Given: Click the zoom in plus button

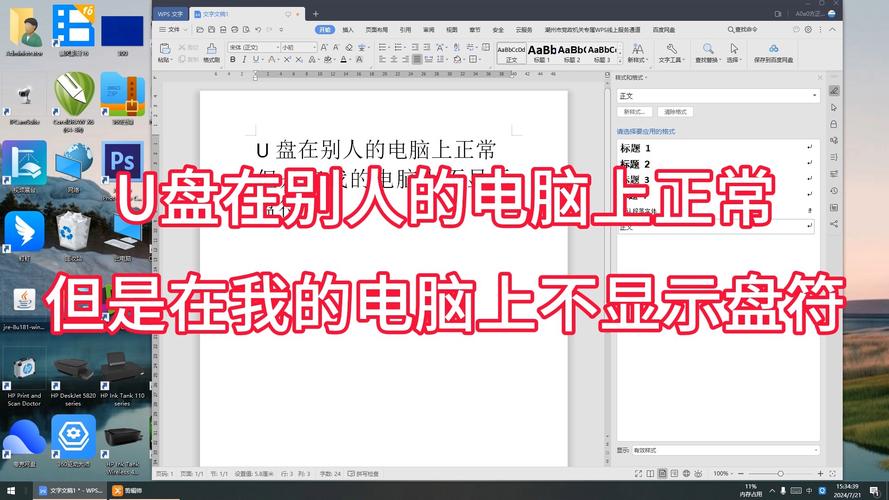Looking at the screenshot, I should pos(820,473).
